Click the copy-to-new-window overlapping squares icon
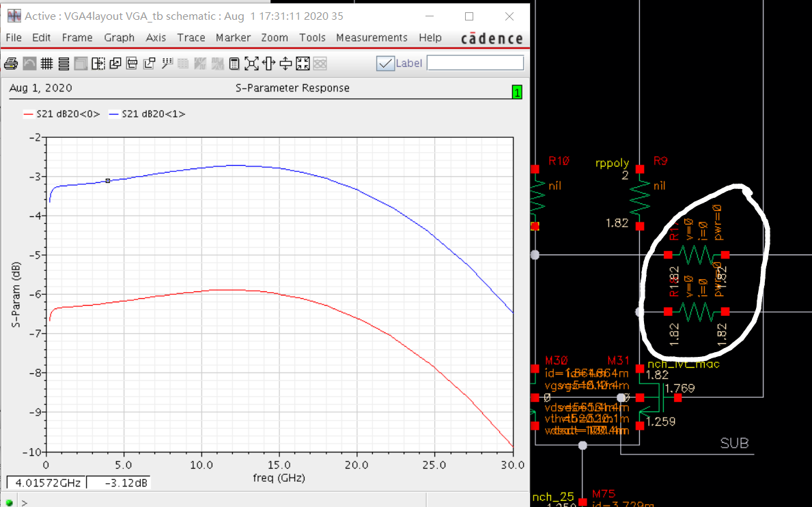The height and width of the screenshot is (507, 812). pyautogui.click(x=115, y=63)
